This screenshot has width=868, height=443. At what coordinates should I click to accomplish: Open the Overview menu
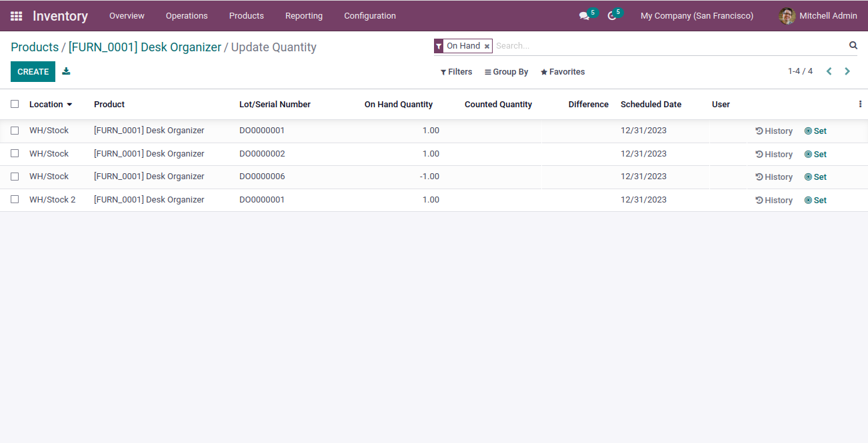(127, 16)
